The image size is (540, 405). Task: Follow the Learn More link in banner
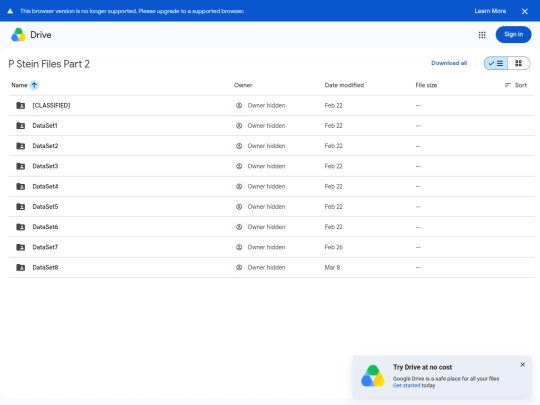click(490, 11)
